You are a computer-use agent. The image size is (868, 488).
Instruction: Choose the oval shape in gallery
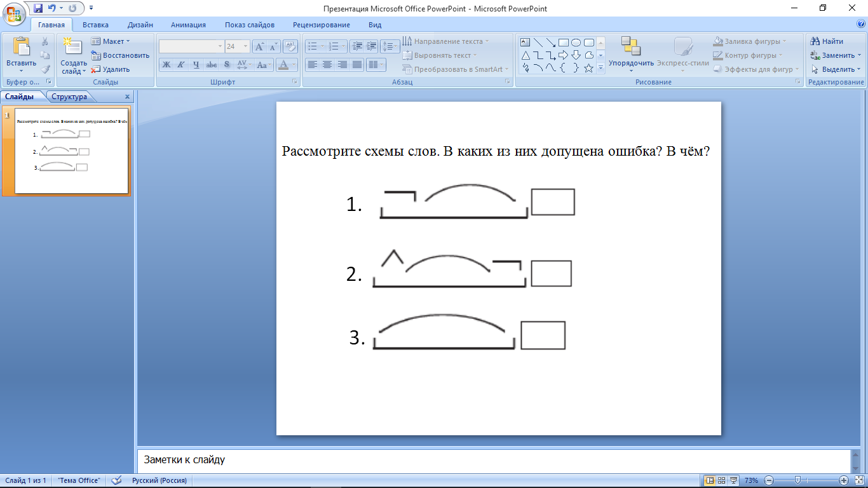click(576, 43)
